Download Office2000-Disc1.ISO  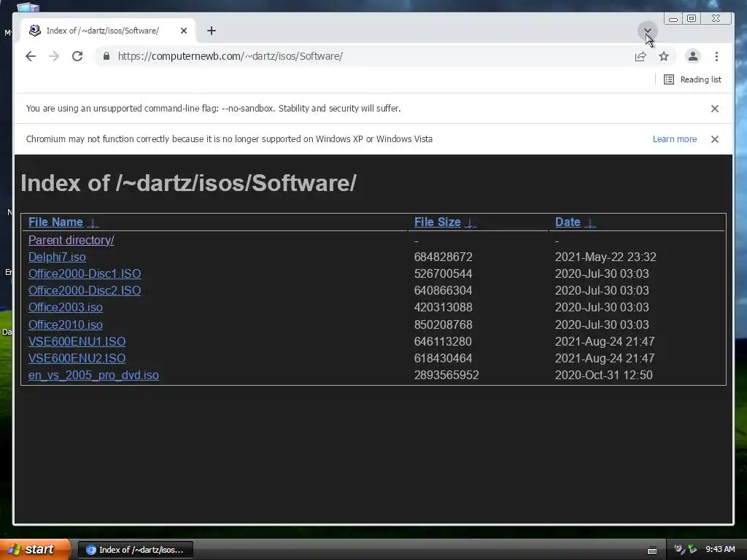[85, 274]
